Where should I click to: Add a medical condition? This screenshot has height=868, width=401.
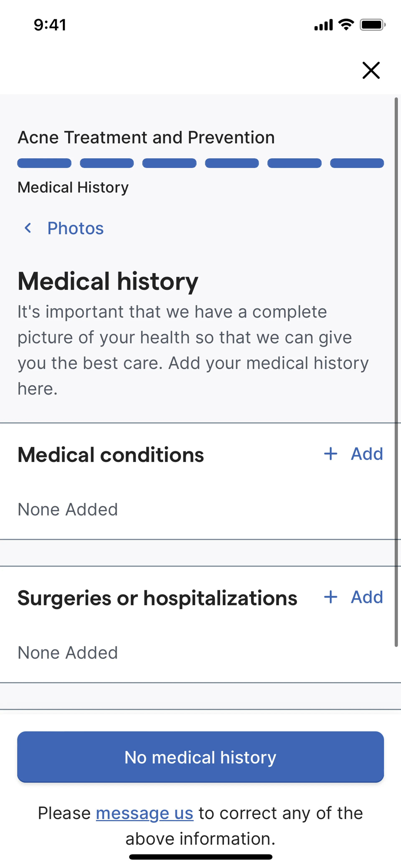coord(367,454)
